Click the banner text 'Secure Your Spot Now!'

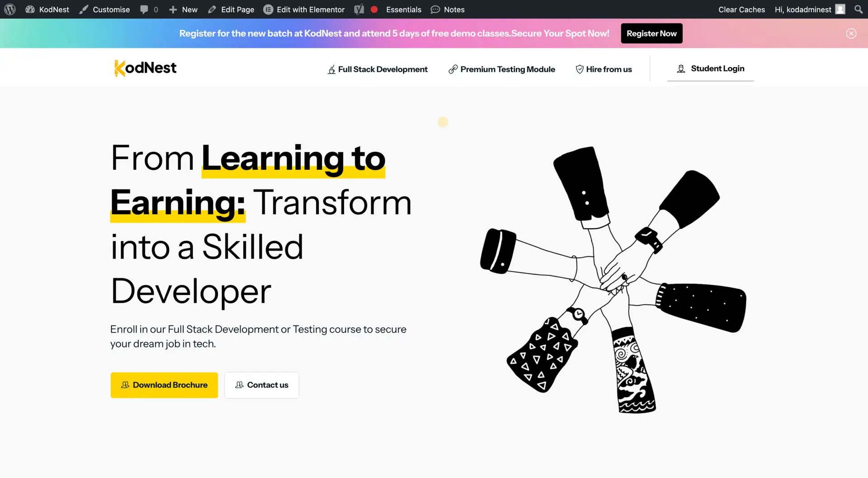pyautogui.click(x=560, y=33)
